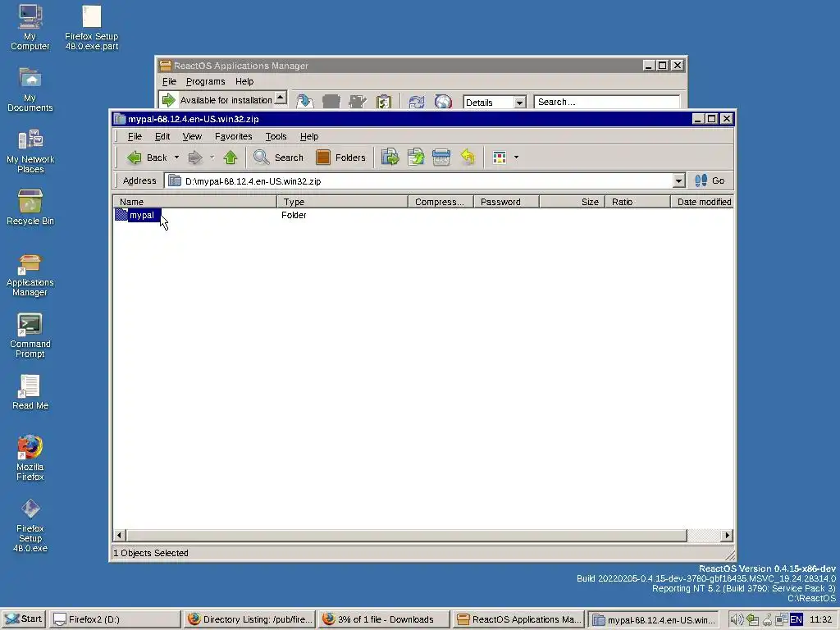
Task: Go up one folder level with green arrow
Action: pos(231,157)
